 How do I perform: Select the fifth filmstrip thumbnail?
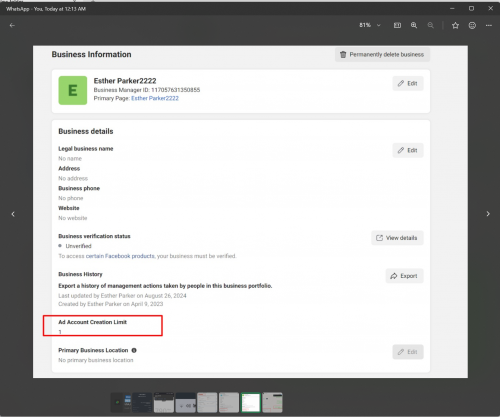pyautogui.click(x=207, y=403)
